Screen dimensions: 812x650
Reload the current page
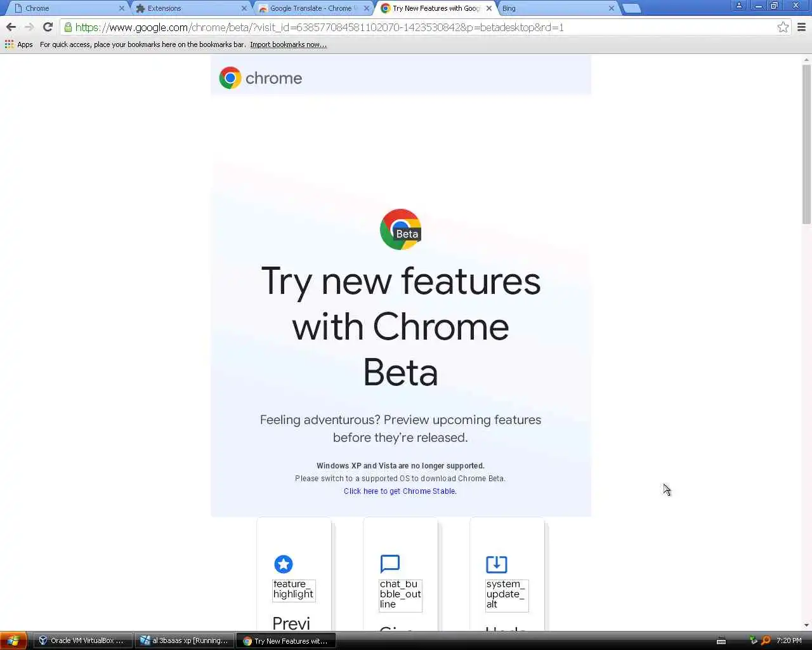[48, 27]
